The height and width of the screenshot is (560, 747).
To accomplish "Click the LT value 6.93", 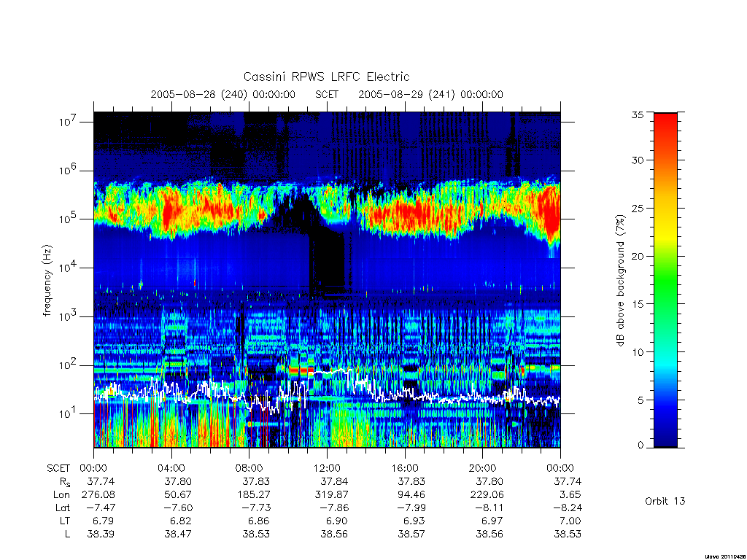I will (x=415, y=521).
